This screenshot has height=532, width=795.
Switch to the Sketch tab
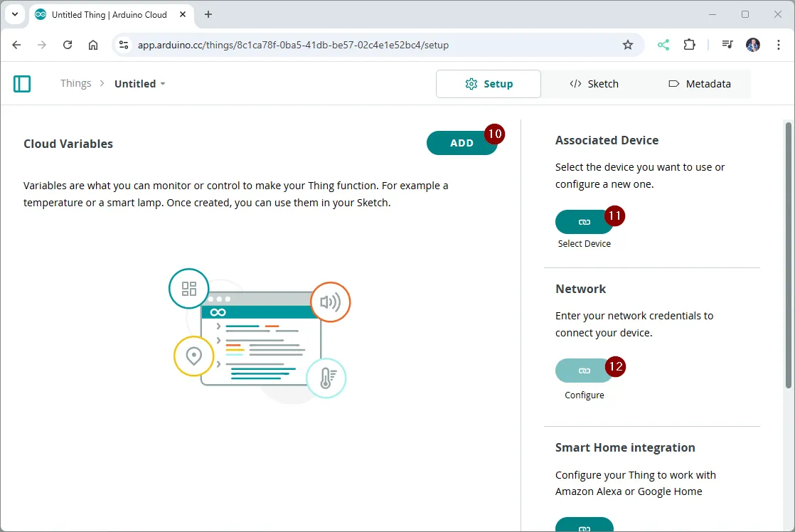click(x=594, y=84)
